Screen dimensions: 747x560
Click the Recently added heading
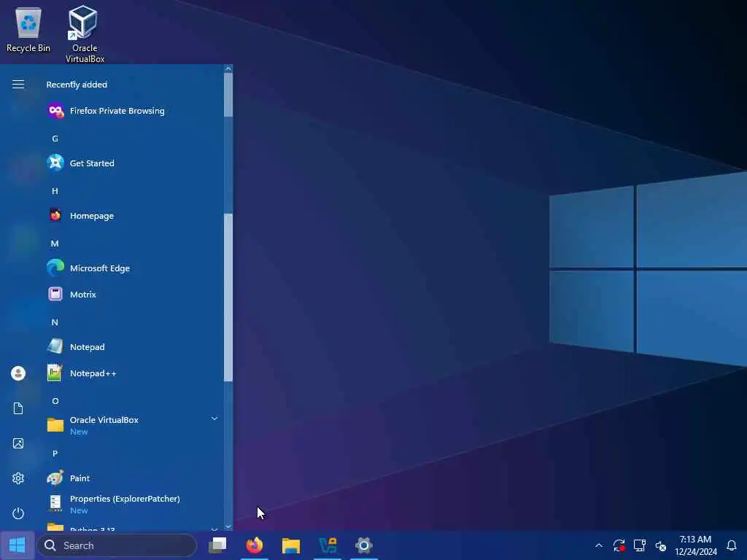click(x=77, y=85)
